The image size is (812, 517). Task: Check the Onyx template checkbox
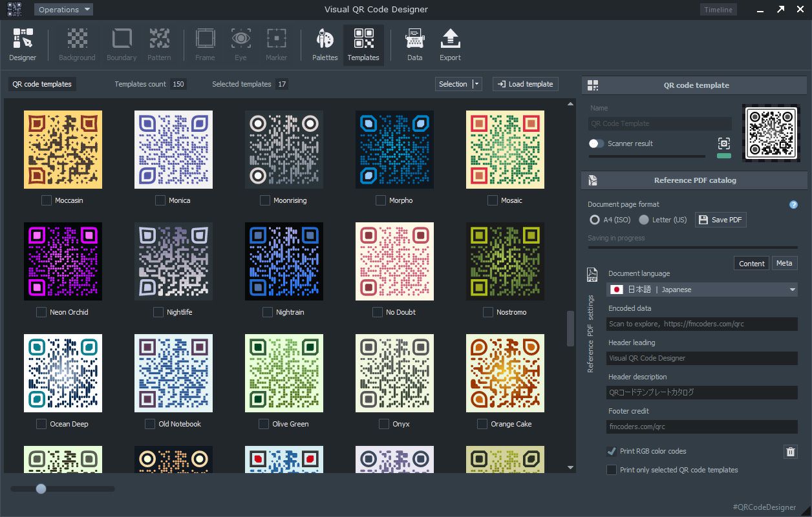[x=384, y=424]
